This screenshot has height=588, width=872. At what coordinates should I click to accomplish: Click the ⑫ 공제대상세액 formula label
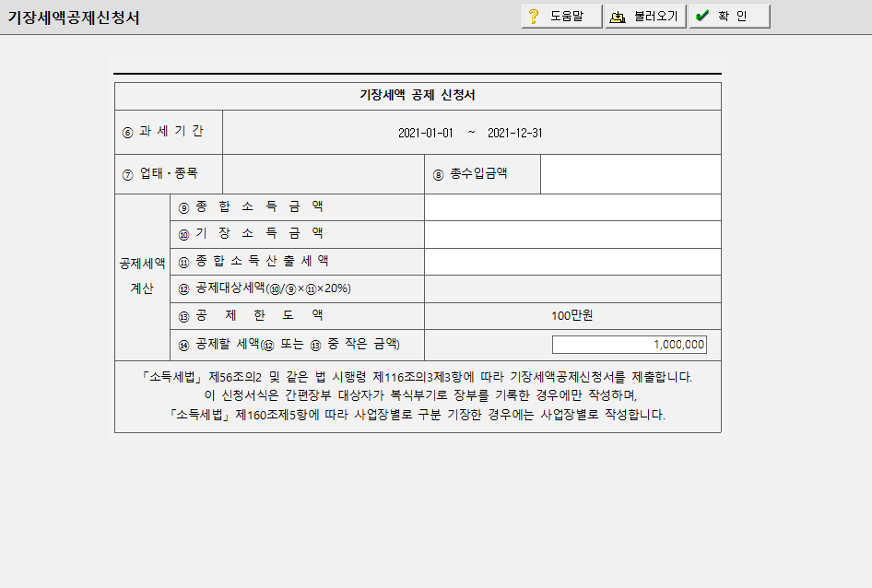tap(265, 288)
